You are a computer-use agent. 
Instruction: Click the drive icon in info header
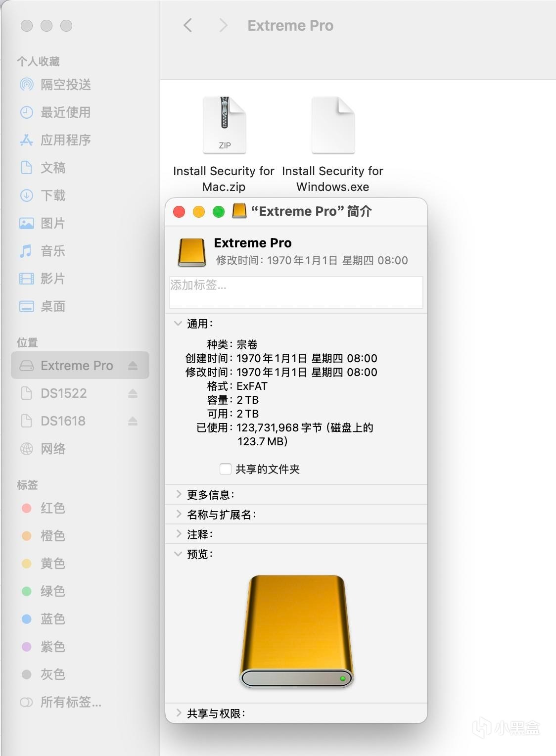coord(192,252)
